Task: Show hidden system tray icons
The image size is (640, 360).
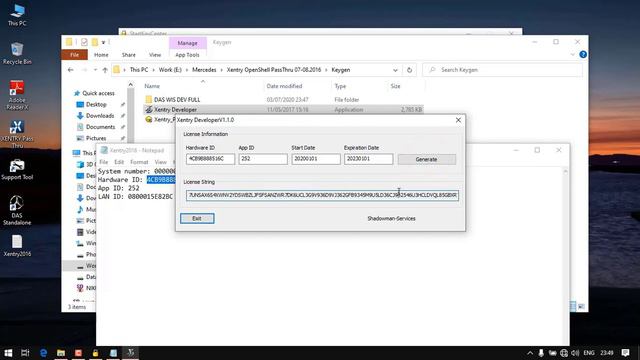Action: click(x=530, y=353)
